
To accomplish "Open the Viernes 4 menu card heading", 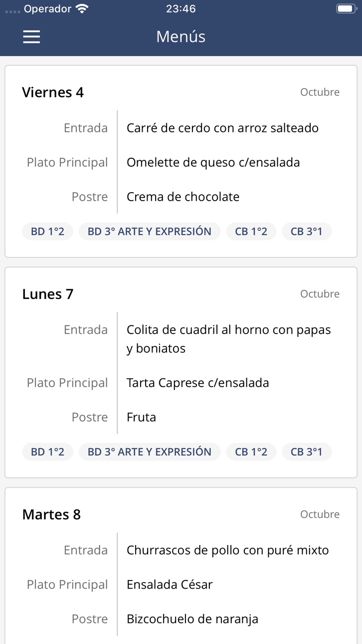I will (53, 92).
